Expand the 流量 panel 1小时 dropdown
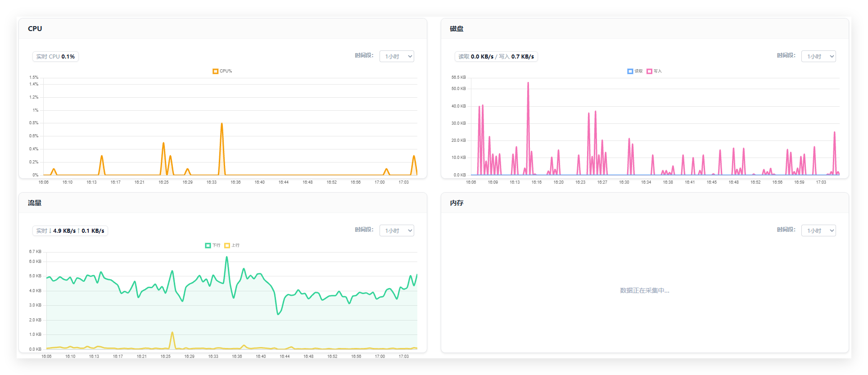Viewport: 868px width, 375px height. [x=397, y=230]
